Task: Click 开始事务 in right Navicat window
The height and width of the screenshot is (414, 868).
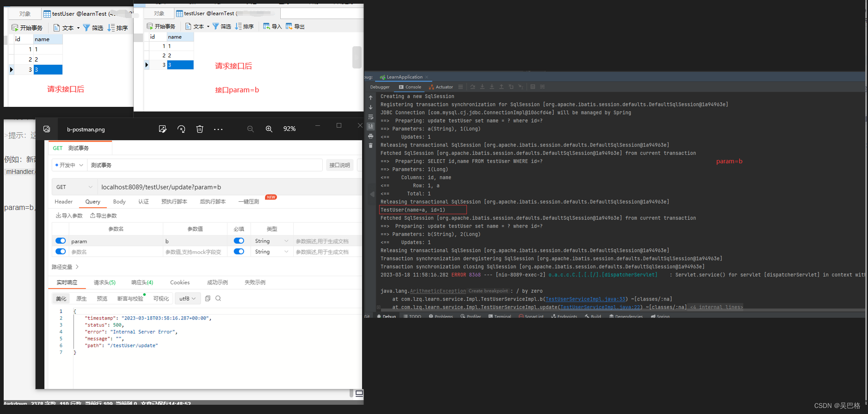Action: click(161, 26)
